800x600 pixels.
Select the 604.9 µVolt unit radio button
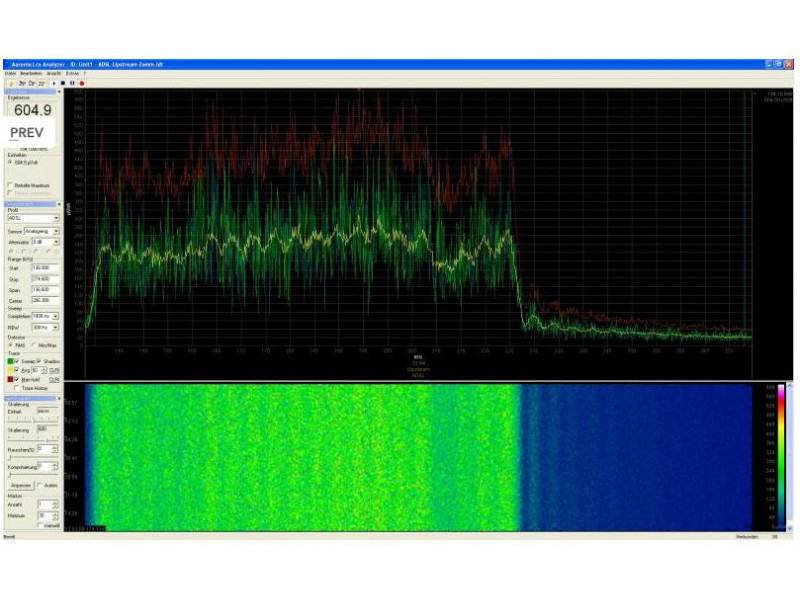(x=10, y=162)
